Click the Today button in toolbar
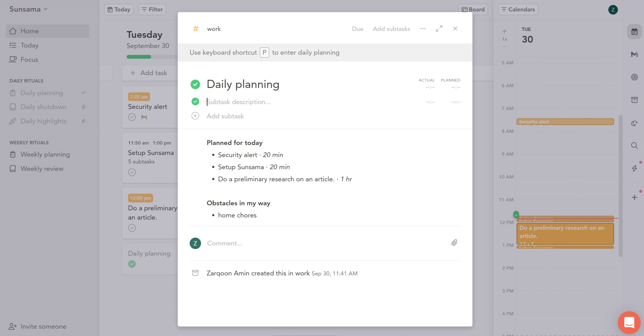This screenshot has height=336, width=644. 119,10
